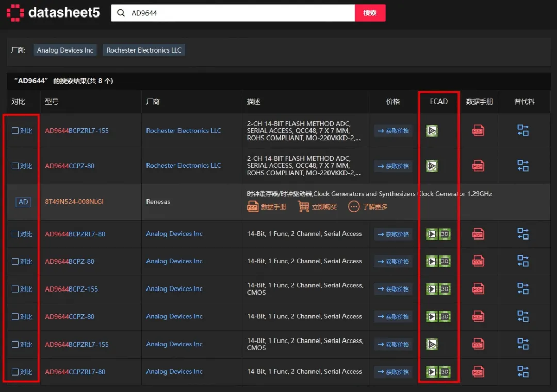Open part link AD9644BCPZ-155
The width and height of the screenshot is (557, 392).
[x=71, y=289]
